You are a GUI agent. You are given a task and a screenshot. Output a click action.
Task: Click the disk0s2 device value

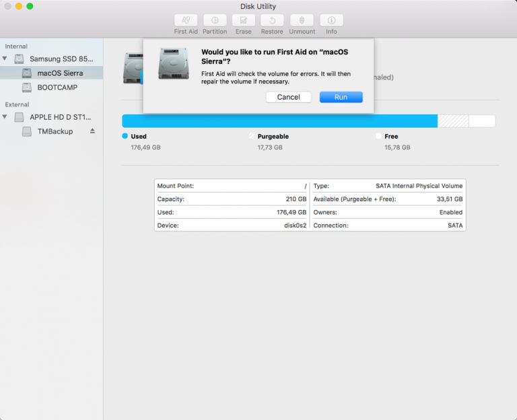pyautogui.click(x=295, y=225)
